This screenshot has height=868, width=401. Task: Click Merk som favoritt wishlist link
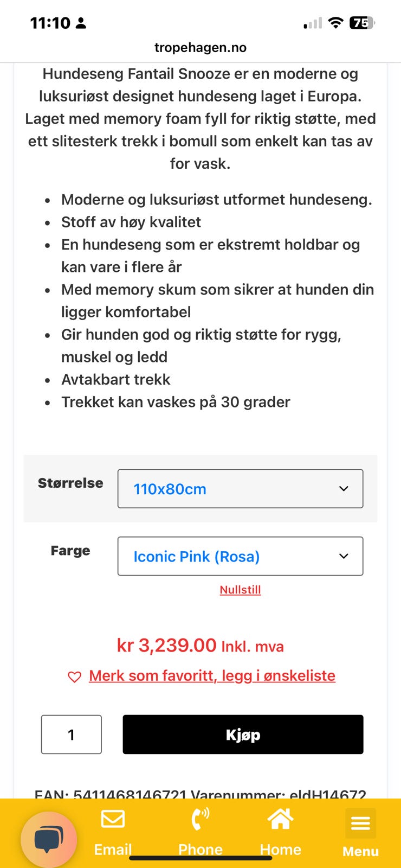212,675
